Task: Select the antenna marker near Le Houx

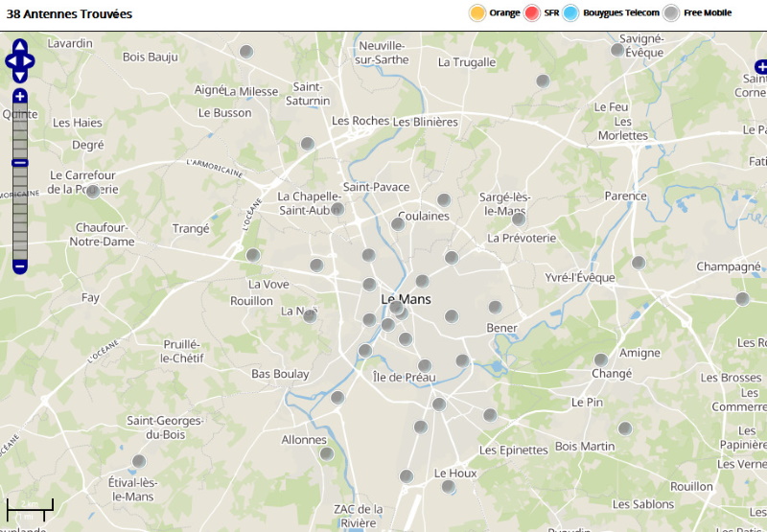Action: [448, 487]
